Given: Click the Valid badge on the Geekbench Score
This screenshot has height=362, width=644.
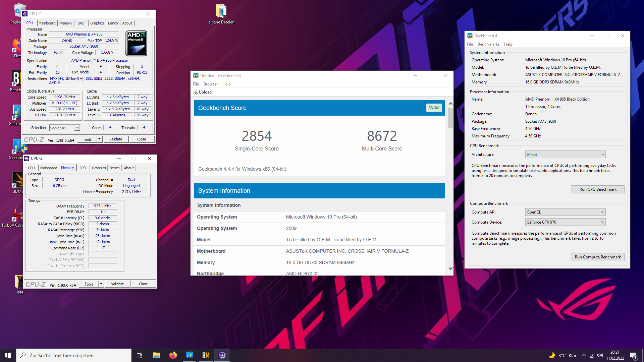Looking at the screenshot, I should pyautogui.click(x=434, y=108).
